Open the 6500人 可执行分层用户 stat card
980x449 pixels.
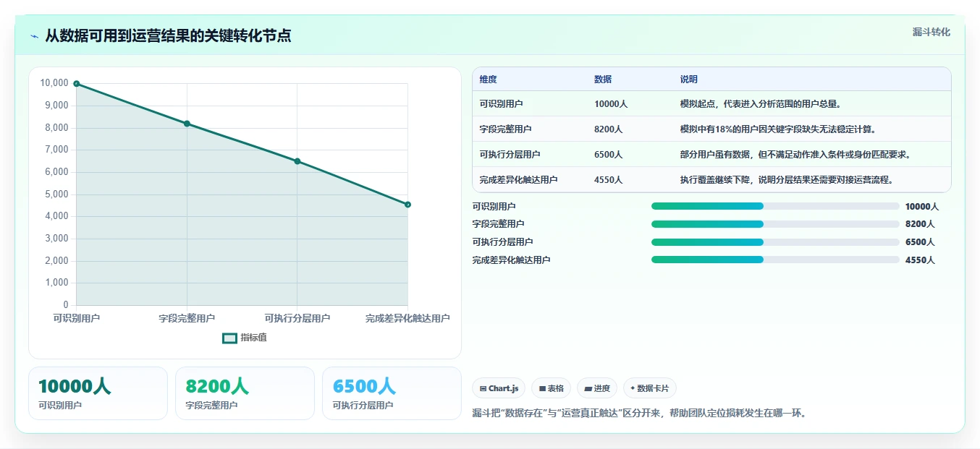pos(392,393)
